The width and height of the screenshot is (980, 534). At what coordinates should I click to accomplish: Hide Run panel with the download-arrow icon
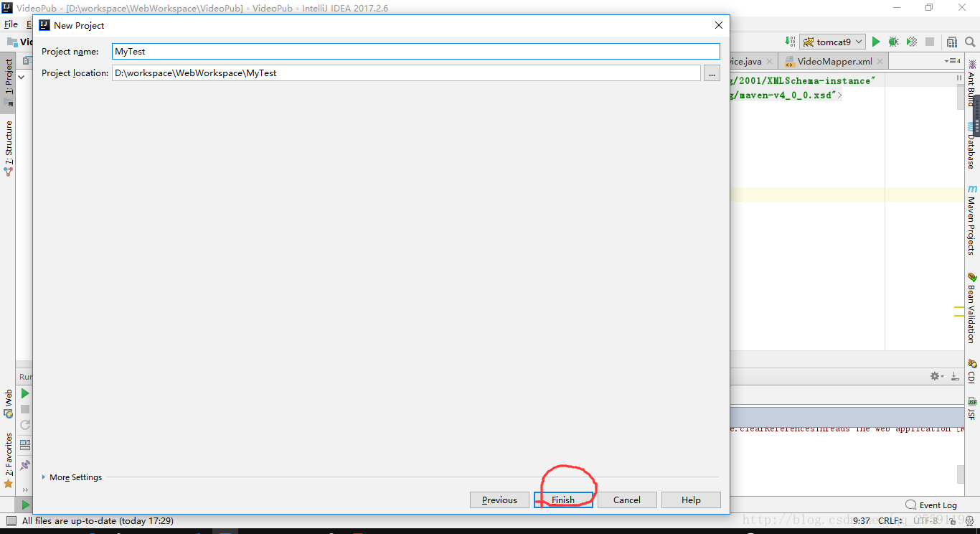pos(955,376)
